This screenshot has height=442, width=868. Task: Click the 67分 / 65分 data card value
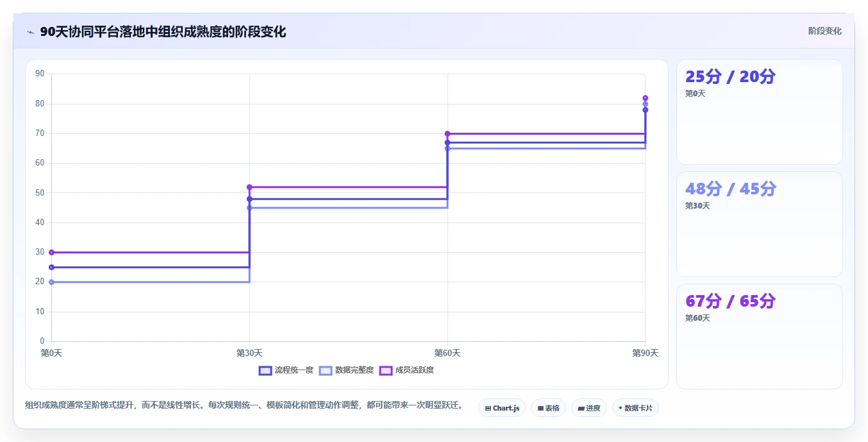730,301
